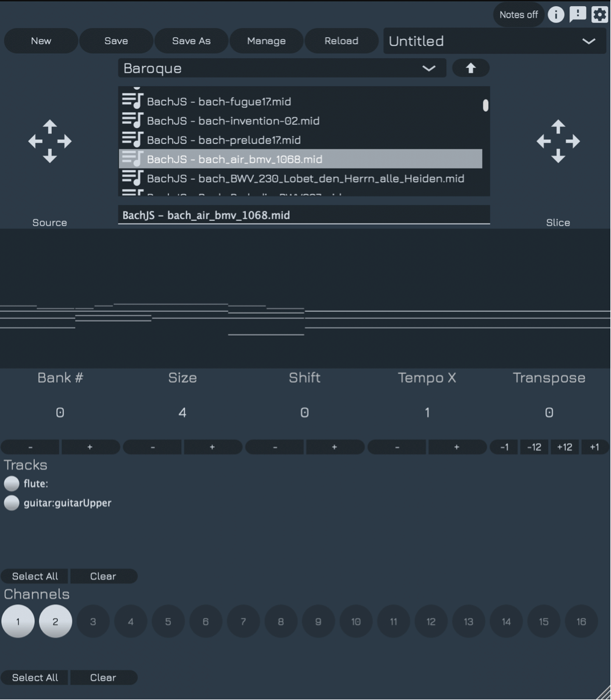Toggle channel 1
611x700 pixels.
(18, 621)
